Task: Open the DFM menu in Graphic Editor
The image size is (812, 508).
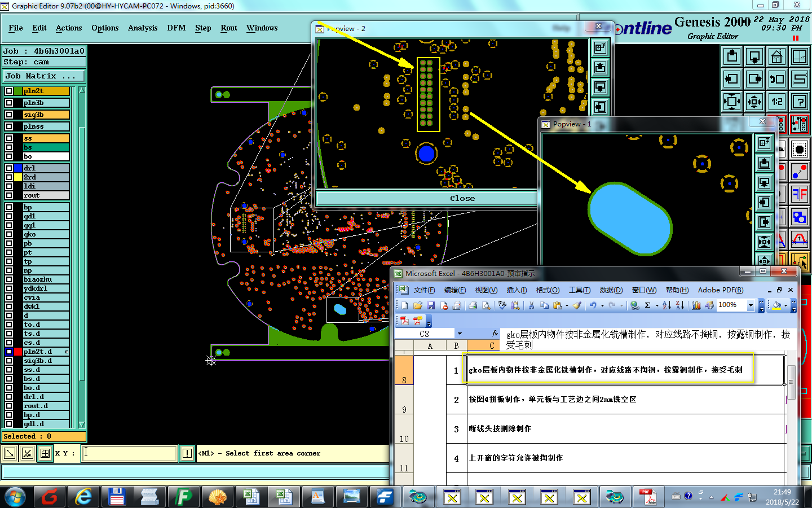Action: [176, 28]
